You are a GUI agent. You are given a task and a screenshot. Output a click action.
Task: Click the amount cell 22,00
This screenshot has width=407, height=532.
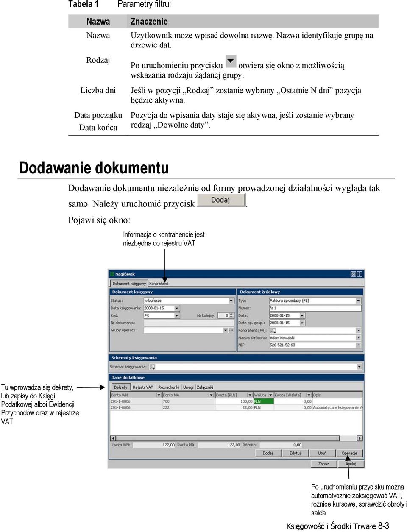pos(234,407)
